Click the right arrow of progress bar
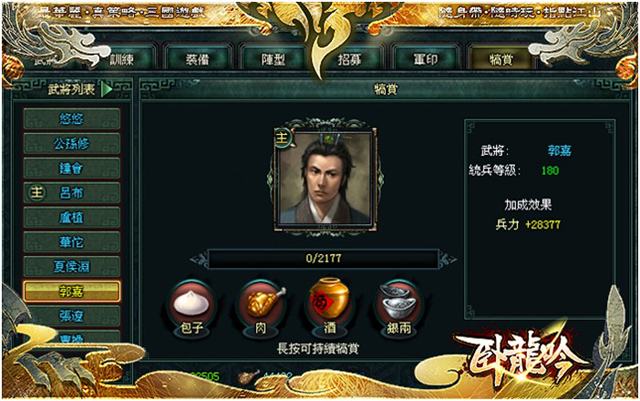This screenshot has height=401, width=640. pos(447,258)
